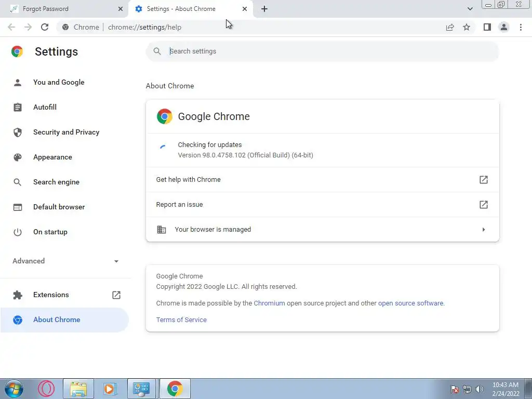Close the Forgot Password tab

tap(121, 9)
